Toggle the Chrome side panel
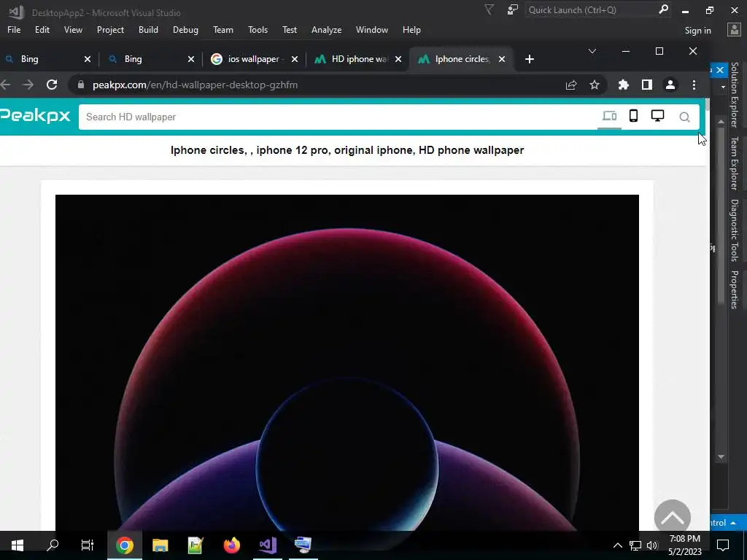The height and width of the screenshot is (560, 747). pyautogui.click(x=646, y=85)
